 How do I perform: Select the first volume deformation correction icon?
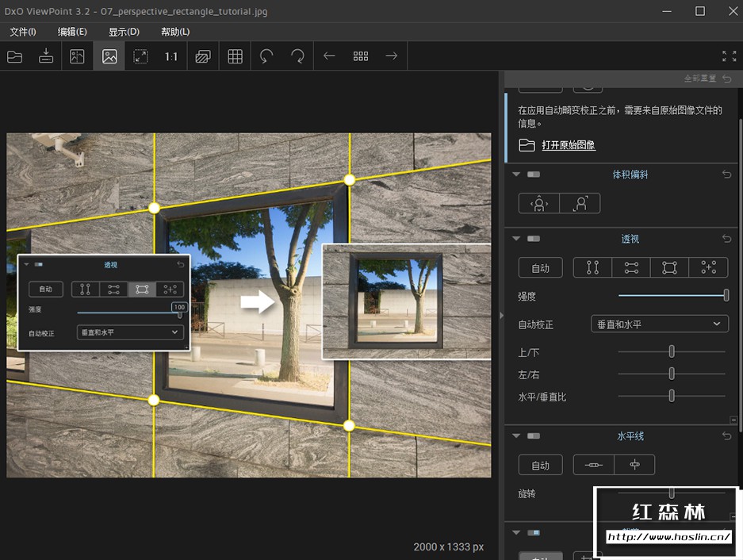click(538, 202)
